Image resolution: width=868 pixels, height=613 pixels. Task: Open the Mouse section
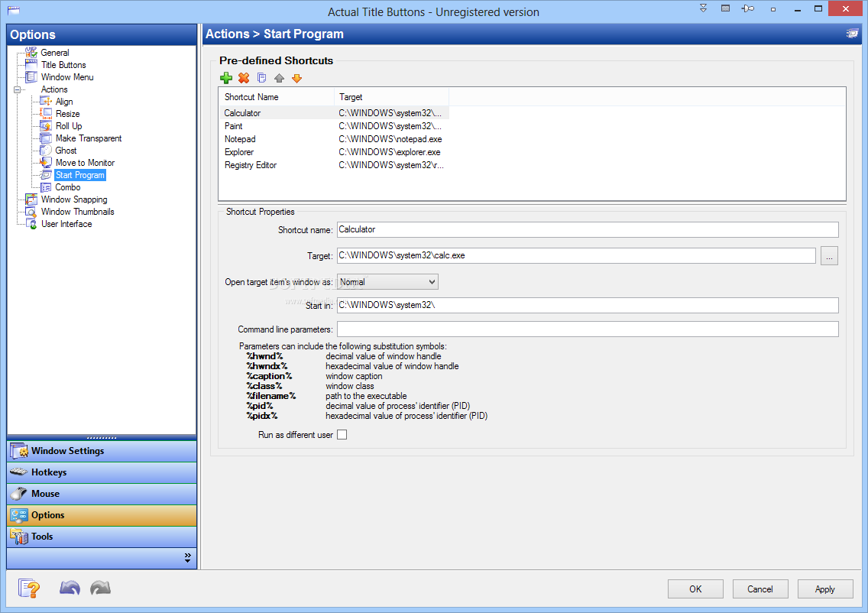click(x=102, y=494)
